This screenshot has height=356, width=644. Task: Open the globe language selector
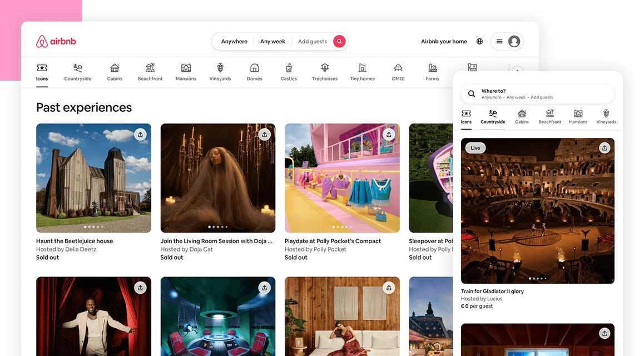pyautogui.click(x=479, y=42)
